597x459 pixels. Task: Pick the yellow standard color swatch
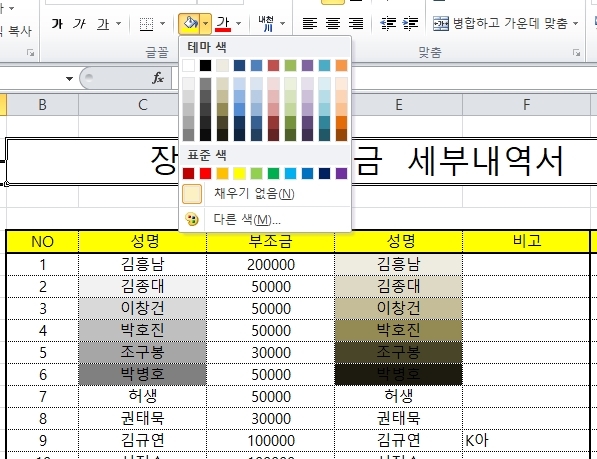(x=239, y=174)
